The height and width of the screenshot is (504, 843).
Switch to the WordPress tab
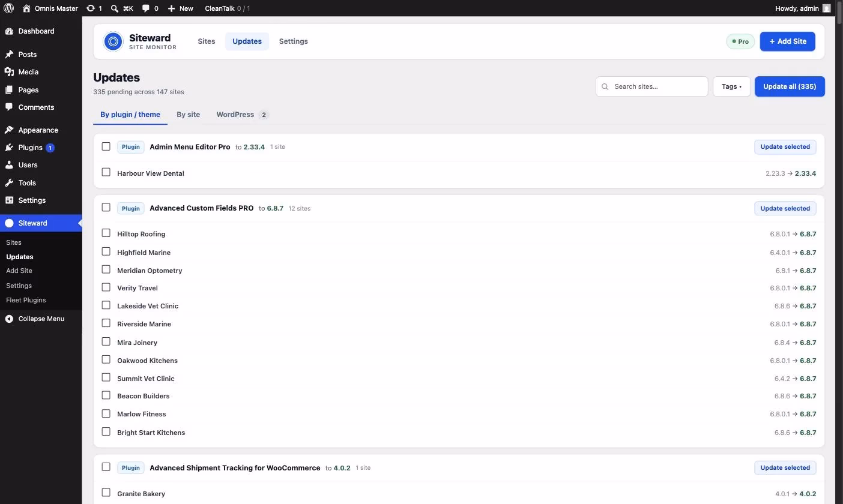(x=243, y=115)
